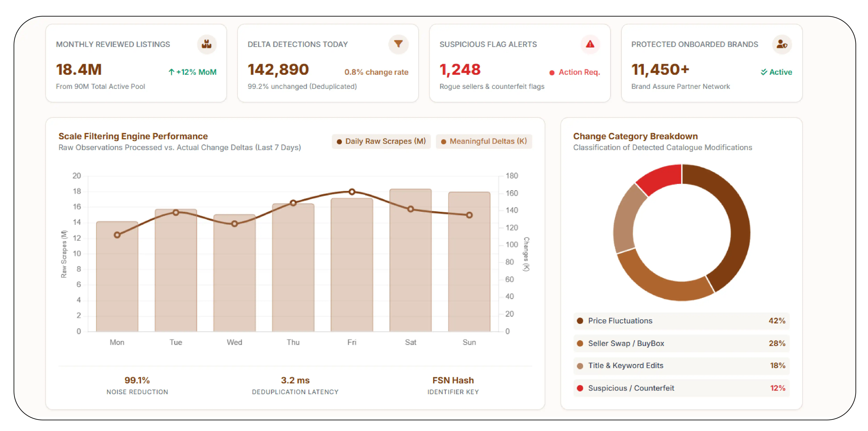
Task: Select the Suspicious / Counterfeit legend row
Action: tap(681, 388)
